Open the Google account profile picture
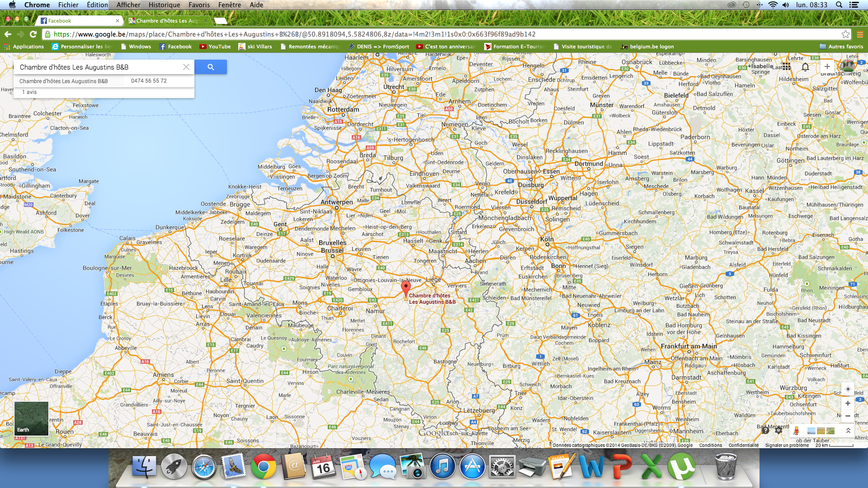The image size is (868, 488). pyautogui.click(x=848, y=66)
